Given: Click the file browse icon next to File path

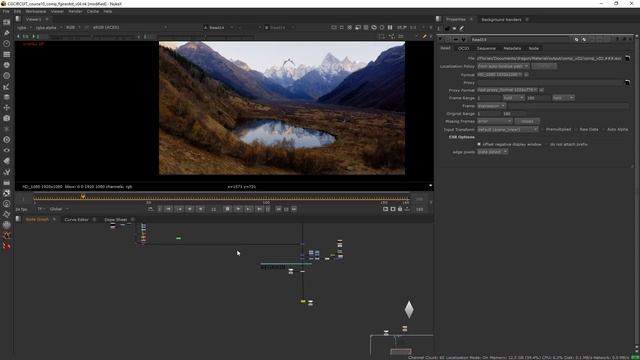Looking at the screenshot, I should 627,58.
